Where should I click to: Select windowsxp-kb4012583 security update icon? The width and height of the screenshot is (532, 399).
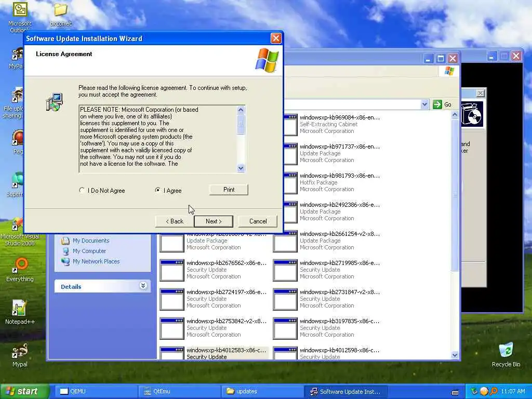tap(172, 353)
